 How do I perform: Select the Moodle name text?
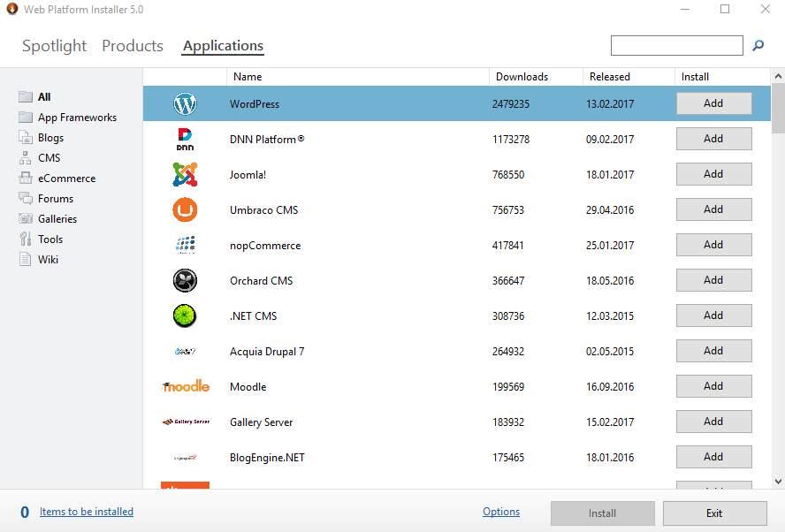[x=248, y=387]
